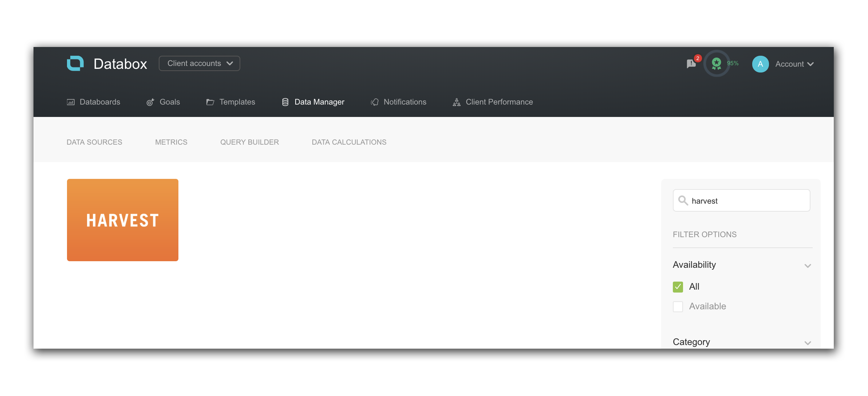Select the Harvest data source tile
The height and width of the screenshot is (396, 868).
coord(123,220)
